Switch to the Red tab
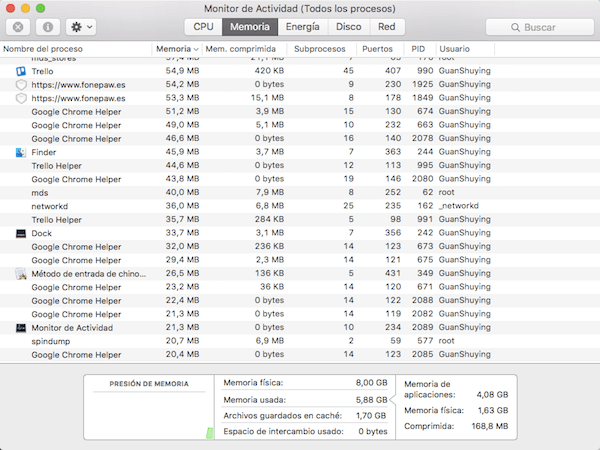Screen dimensions: 600x450 click(387, 27)
